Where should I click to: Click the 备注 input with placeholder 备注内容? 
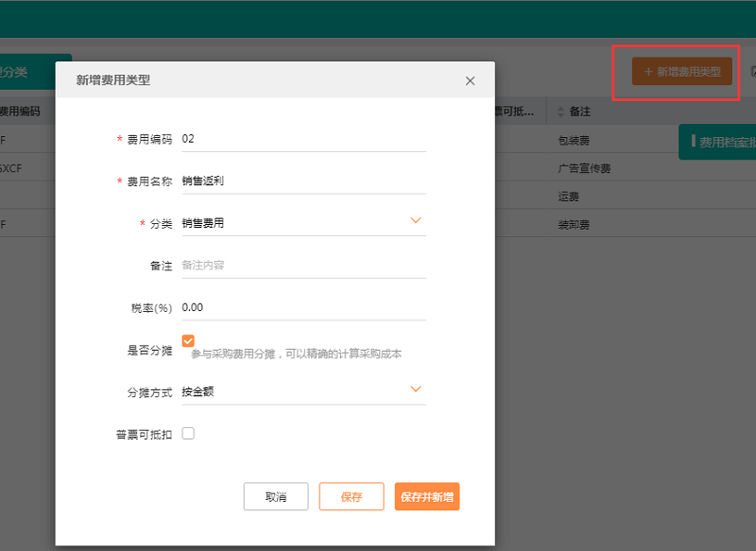pyautogui.click(x=303, y=266)
